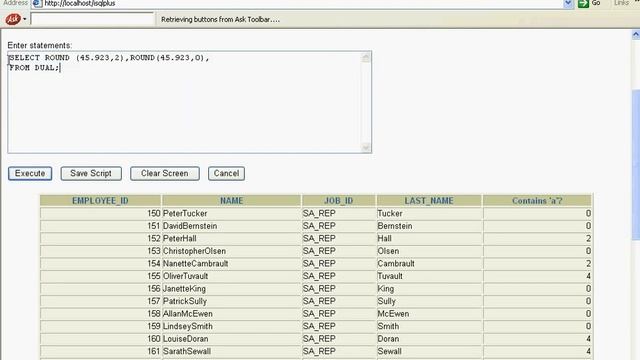Screen dimensions: 640x360
Task: Click the JanetteKing name cell
Action: pos(231,289)
